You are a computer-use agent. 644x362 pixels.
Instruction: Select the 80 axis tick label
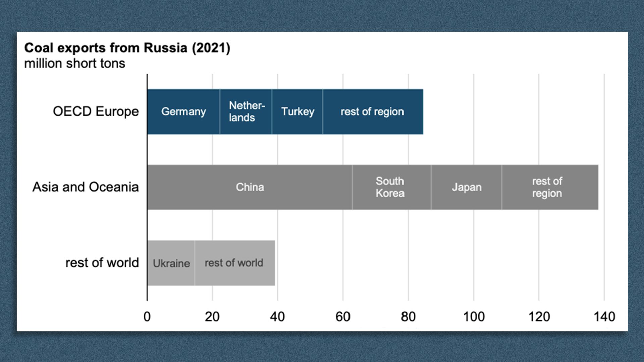408,315
